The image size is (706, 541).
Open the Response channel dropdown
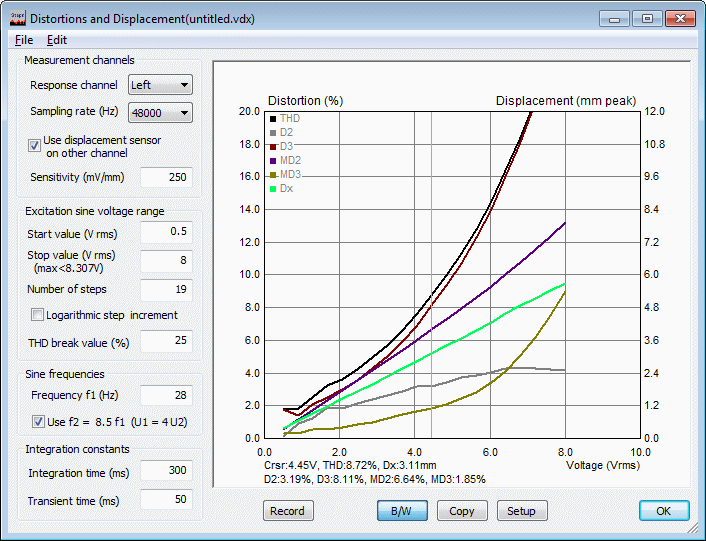(x=160, y=85)
